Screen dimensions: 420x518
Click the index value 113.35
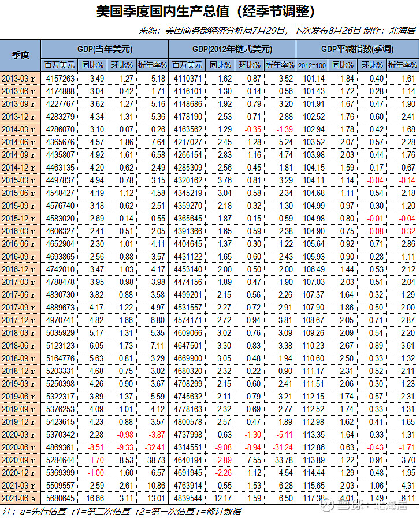pyautogui.click(x=314, y=435)
